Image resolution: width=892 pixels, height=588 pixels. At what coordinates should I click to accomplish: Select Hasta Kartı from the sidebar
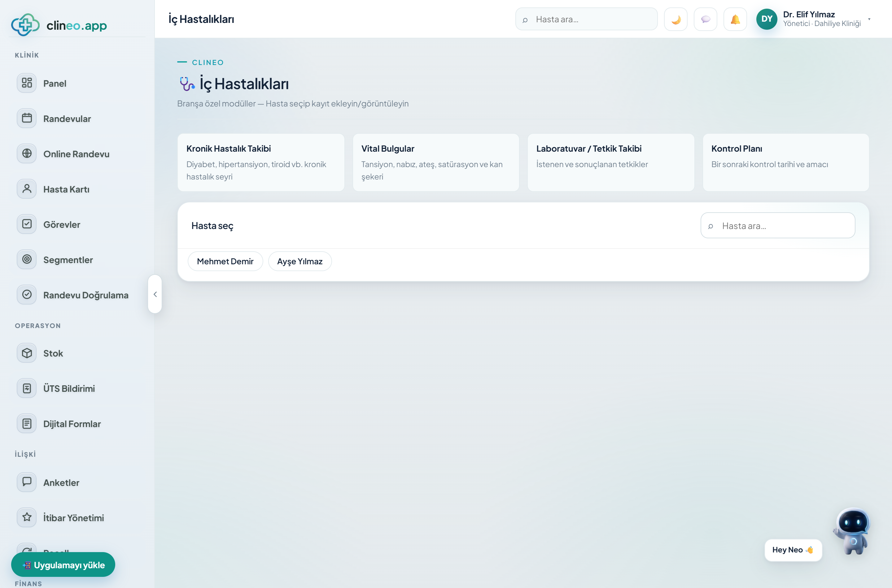[x=66, y=189]
